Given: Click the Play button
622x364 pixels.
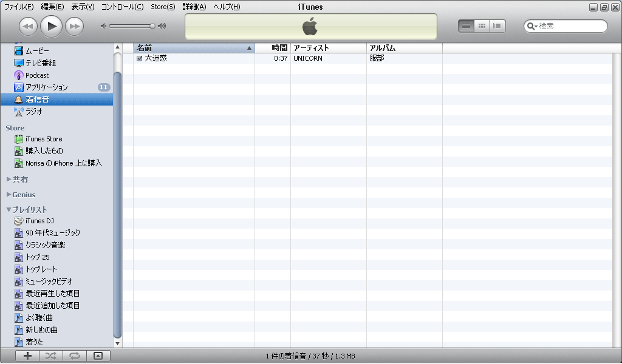Looking at the screenshot, I should click(x=52, y=27).
